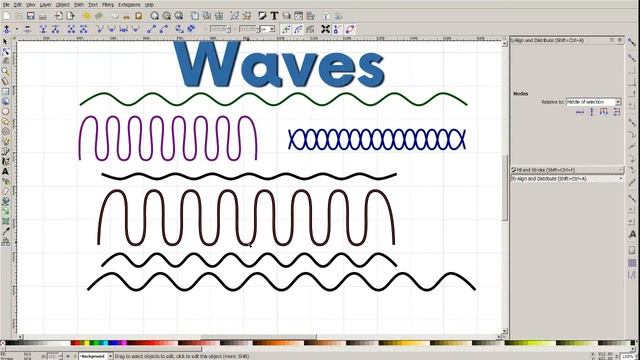640x360 pixels.
Task: Select the Rectangle tool
Action: 5,91
